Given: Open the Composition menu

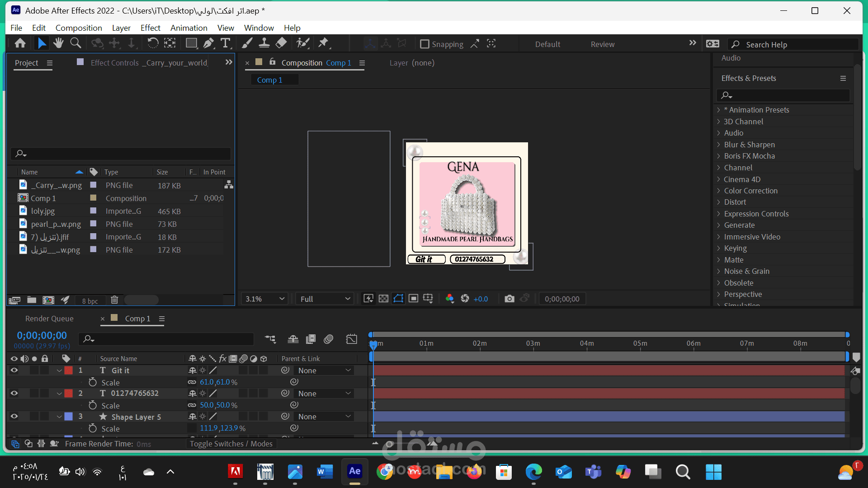Looking at the screenshot, I should point(79,28).
